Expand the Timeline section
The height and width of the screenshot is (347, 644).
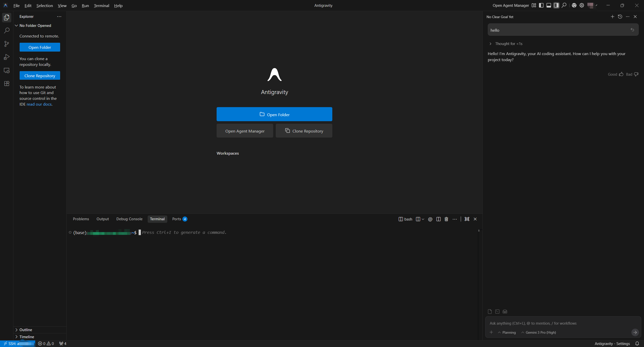pos(40,337)
